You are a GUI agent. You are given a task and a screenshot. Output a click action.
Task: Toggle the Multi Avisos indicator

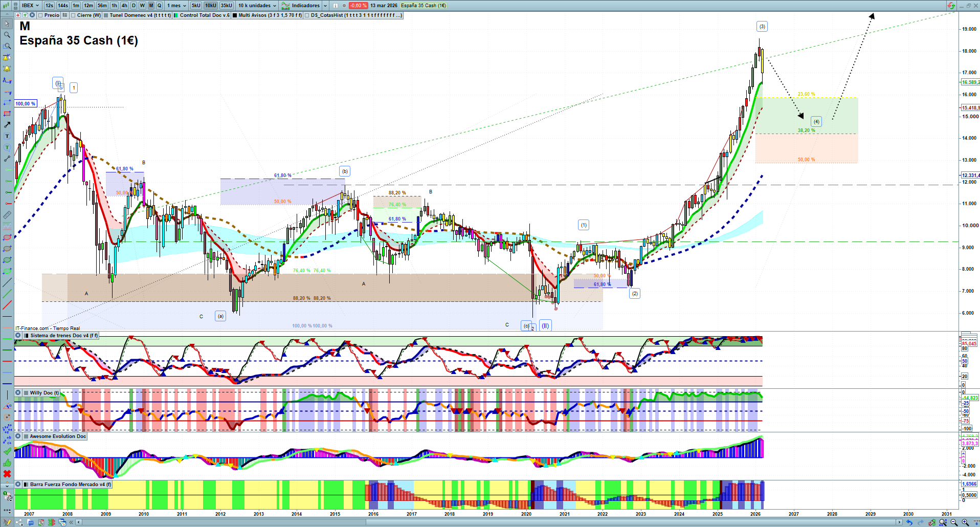235,15
